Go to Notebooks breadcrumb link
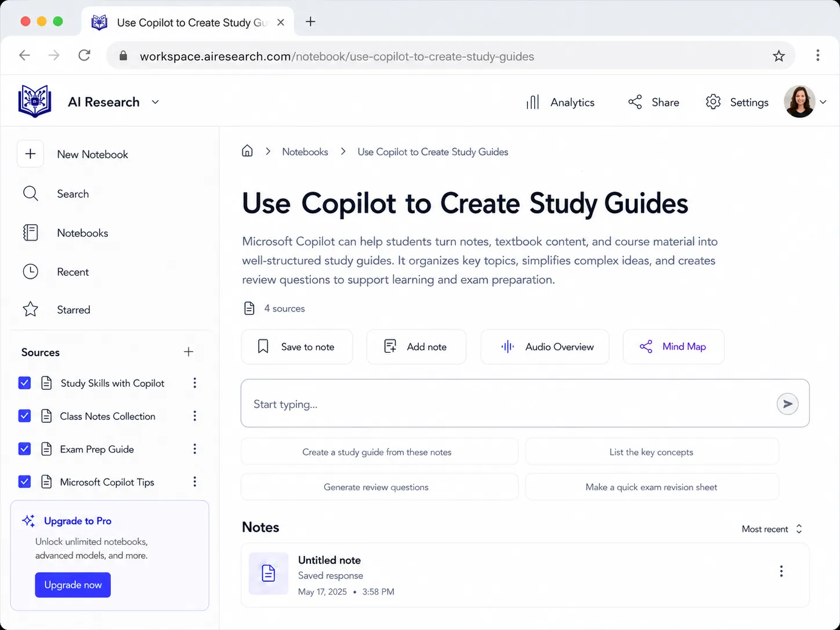Viewport: 840px width, 630px height. [x=305, y=152]
